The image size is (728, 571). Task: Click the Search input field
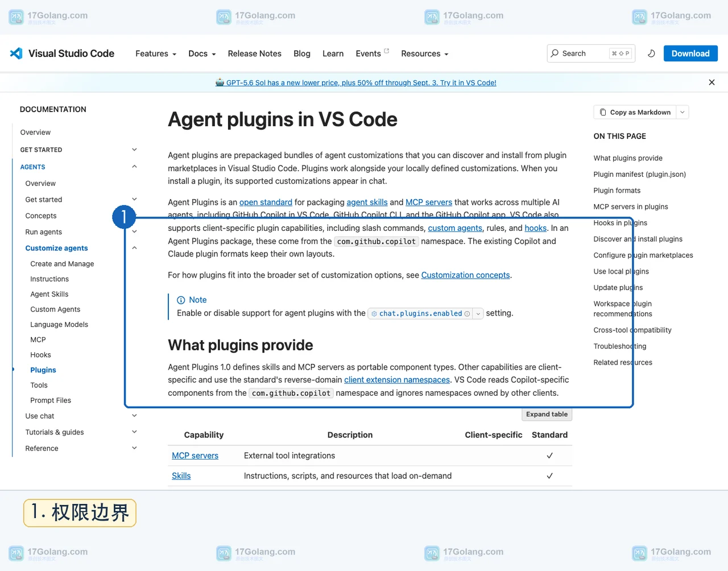(x=591, y=53)
